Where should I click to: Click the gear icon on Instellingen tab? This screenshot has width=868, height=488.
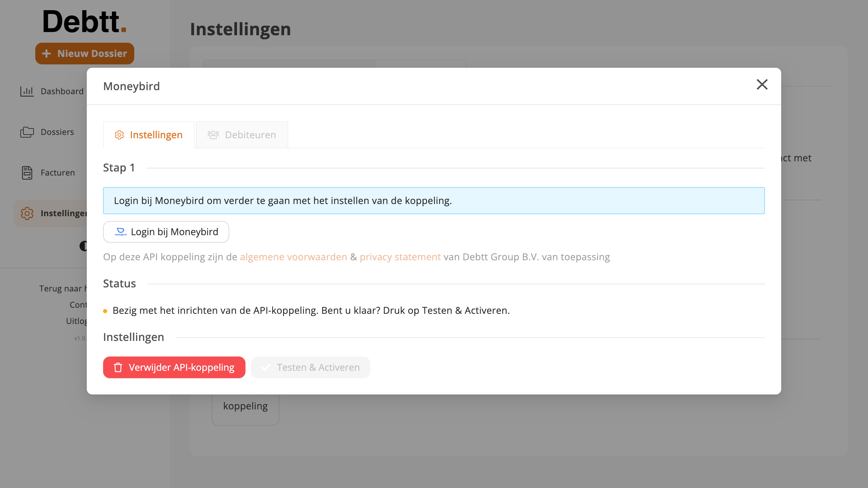(x=119, y=135)
